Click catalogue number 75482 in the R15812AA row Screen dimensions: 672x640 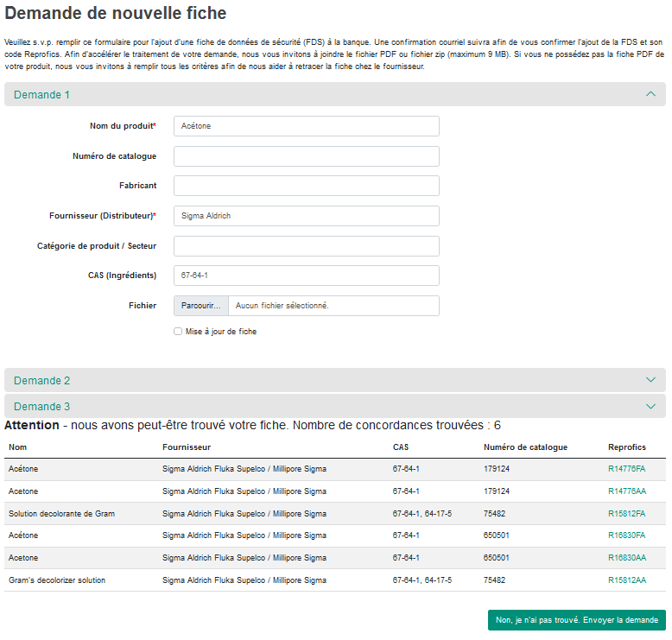(x=495, y=580)
